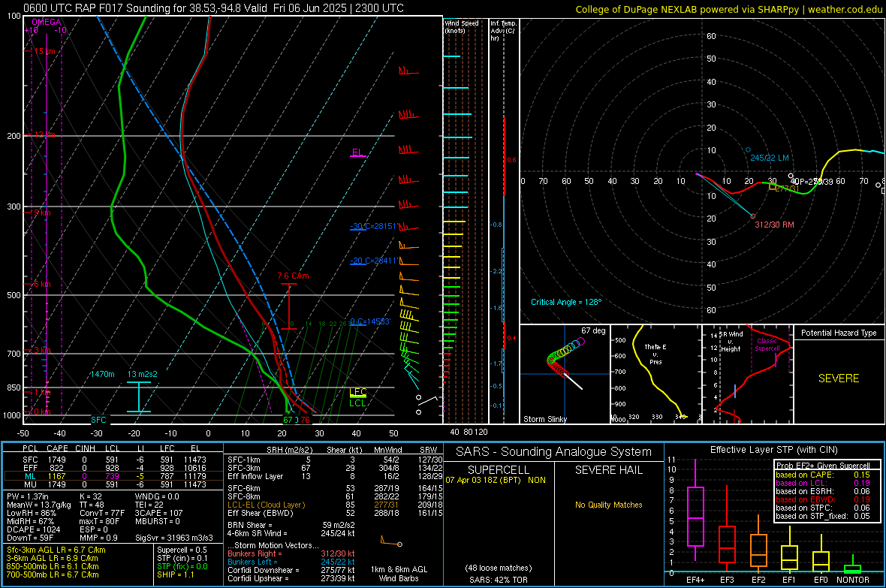The image size is (886, 588).
Task: Click the Storm Slinky panel label
Action: (544, 419)
